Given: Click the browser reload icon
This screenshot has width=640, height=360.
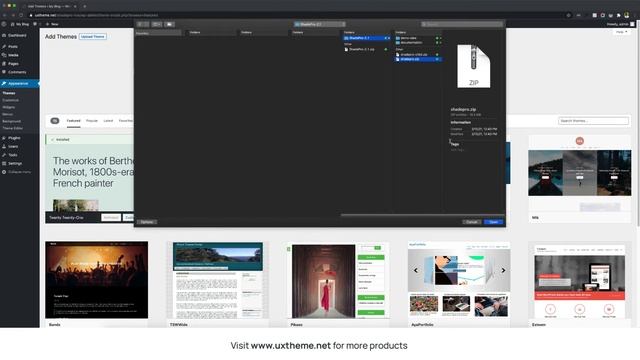Looking at the screenshot, I should pyautogui.click(x=21, y=15).
